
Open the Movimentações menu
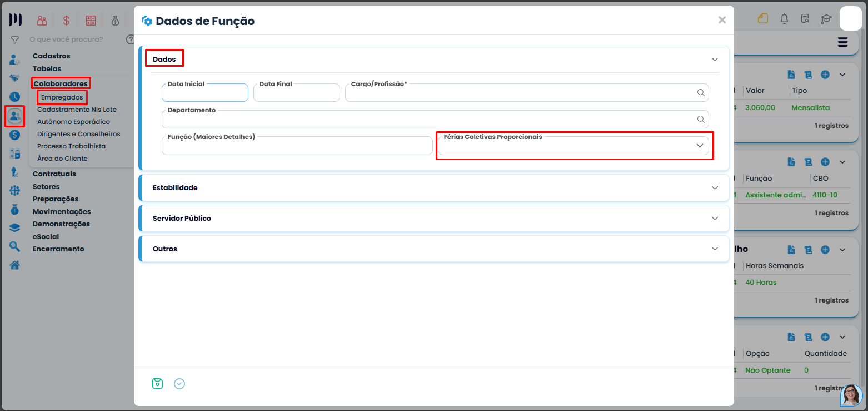tap(62, 212)
